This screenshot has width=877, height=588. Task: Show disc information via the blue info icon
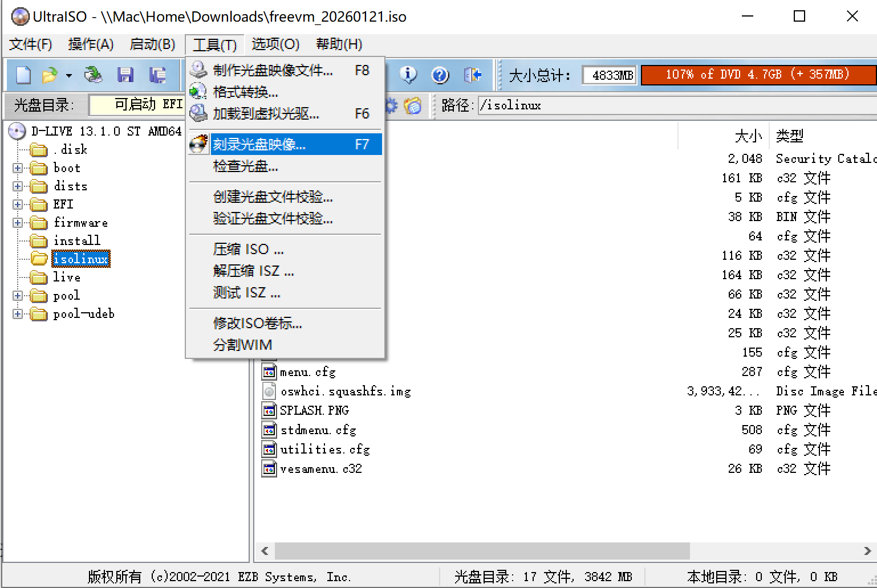[408, 75]
